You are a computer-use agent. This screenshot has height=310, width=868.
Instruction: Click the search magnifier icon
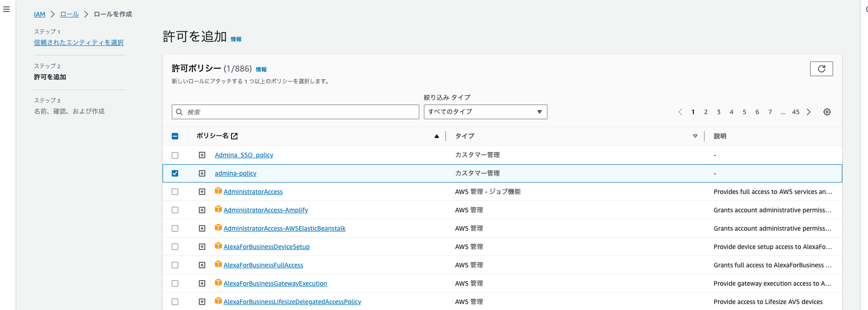point(179,112)
